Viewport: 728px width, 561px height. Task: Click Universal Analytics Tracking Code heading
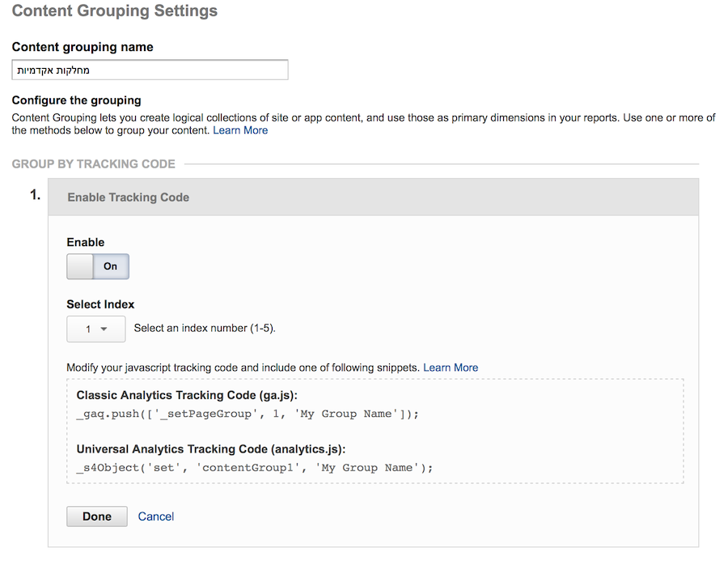tap(211, 449)
